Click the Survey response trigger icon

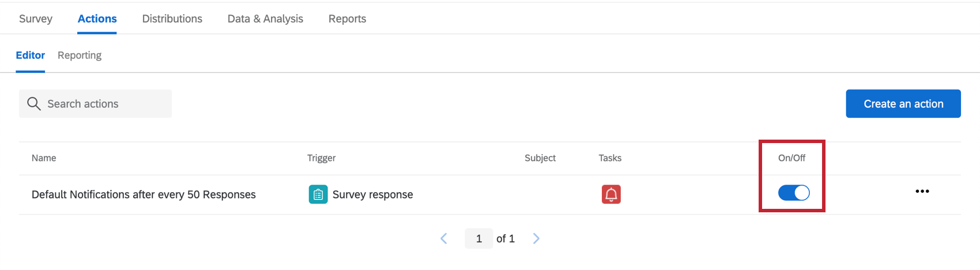318,194
